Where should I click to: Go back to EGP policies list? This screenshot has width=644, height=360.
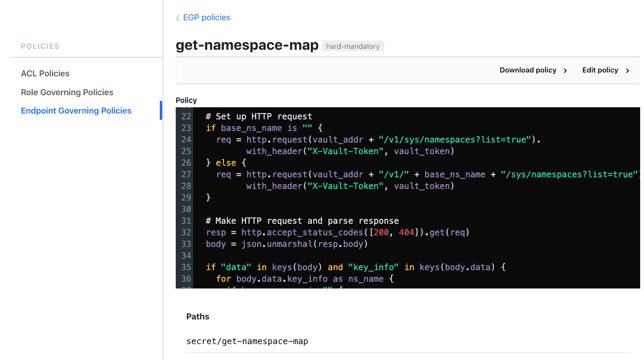[x=206, y=18]
